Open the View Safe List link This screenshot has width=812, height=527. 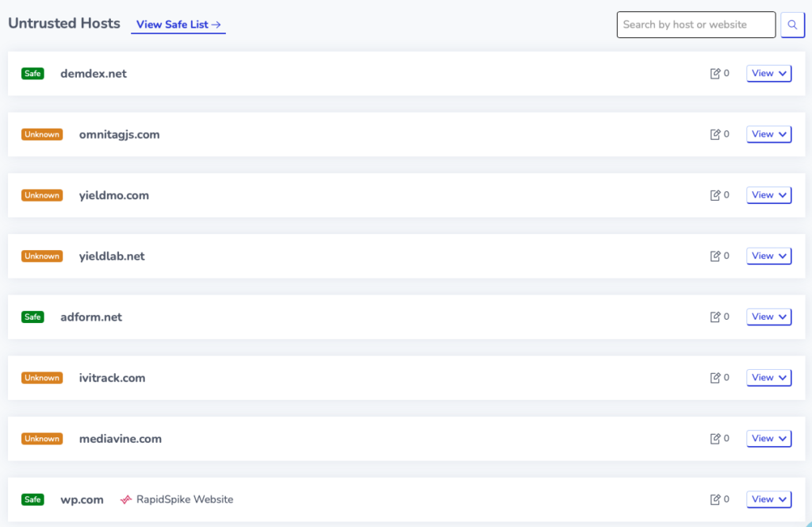point(178,25)
